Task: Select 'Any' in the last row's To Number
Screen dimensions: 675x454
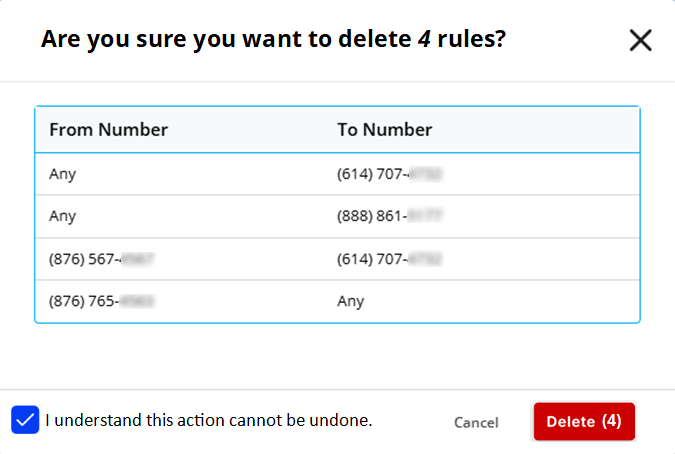Action: (351, 301)
